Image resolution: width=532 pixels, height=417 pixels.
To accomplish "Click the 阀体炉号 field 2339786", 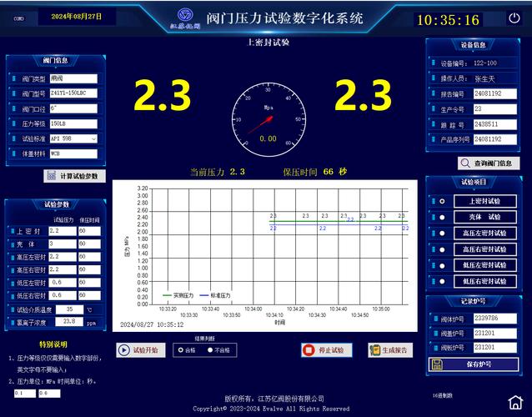I will tap(495, 319).
